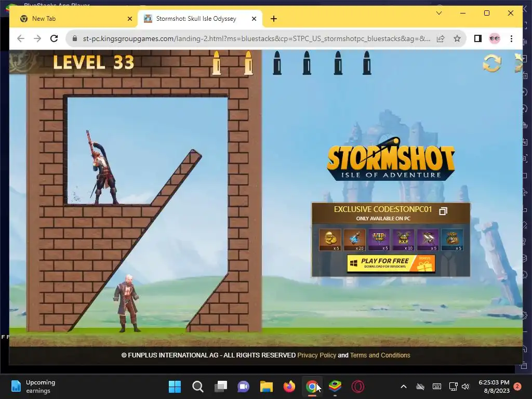
Task: Go forward to the next page
Action: 37,38
